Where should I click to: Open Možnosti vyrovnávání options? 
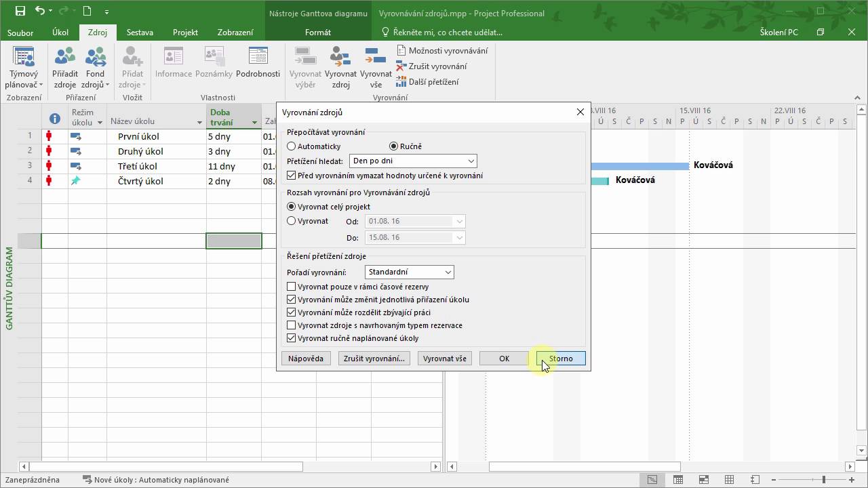441,50
